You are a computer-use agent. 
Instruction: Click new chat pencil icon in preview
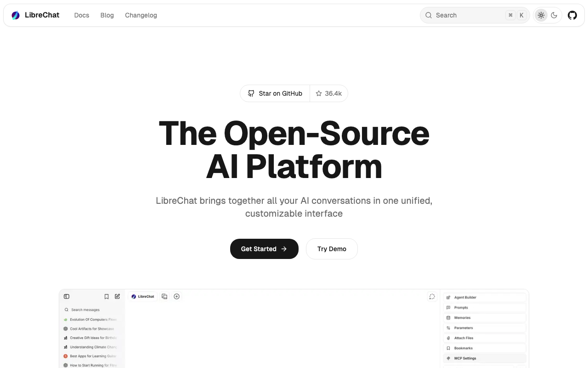click(x=118, y=297)
